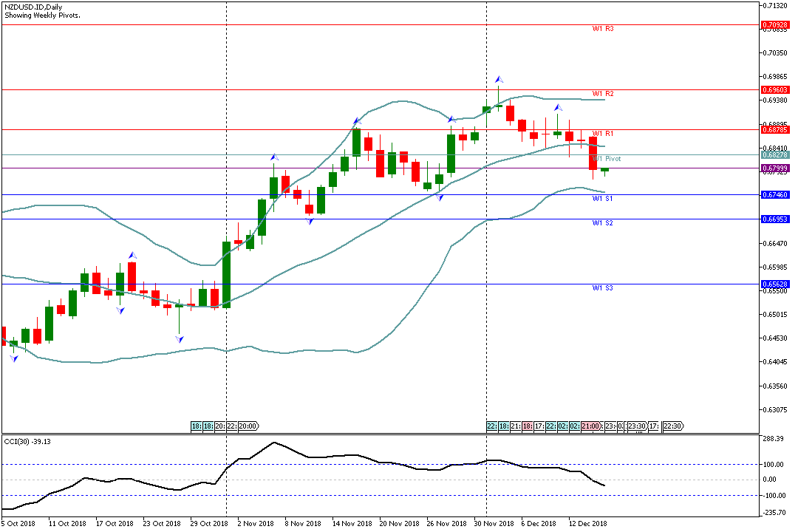Select the red 0.68785 price tag
Viewport: 798px width, 532px height.
click(x=775, y=130)
